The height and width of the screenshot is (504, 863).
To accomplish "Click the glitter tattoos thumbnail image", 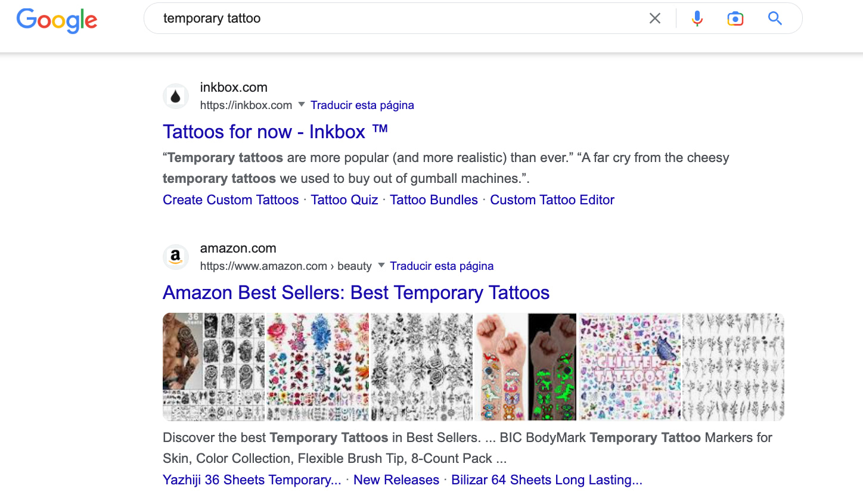I will click(629, 367).
